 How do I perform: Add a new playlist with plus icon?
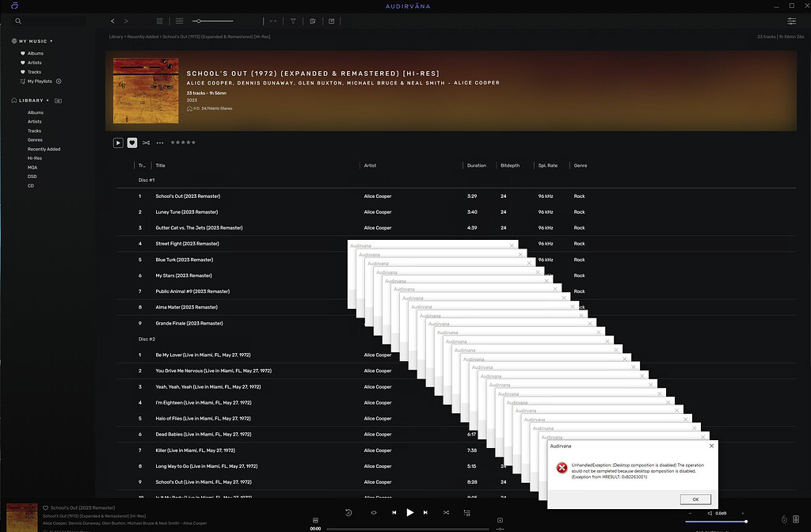pyautogui.click(x=59, y=81)
